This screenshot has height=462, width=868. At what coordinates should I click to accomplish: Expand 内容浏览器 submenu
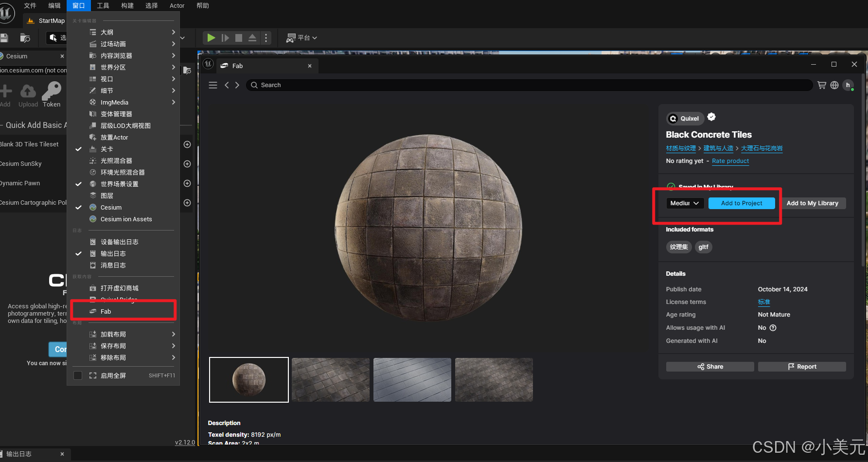124,55
